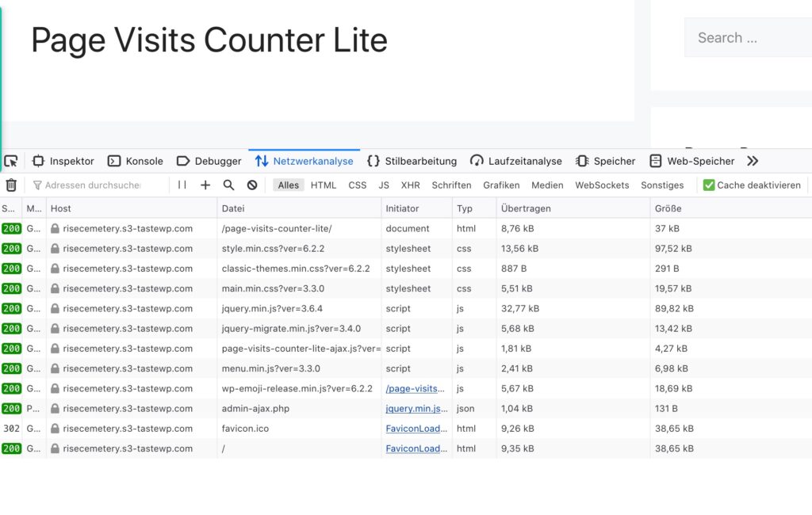
Task: Open the Stilbearbeitung tab
Action: pyautogui.click(x=412, y=161)
